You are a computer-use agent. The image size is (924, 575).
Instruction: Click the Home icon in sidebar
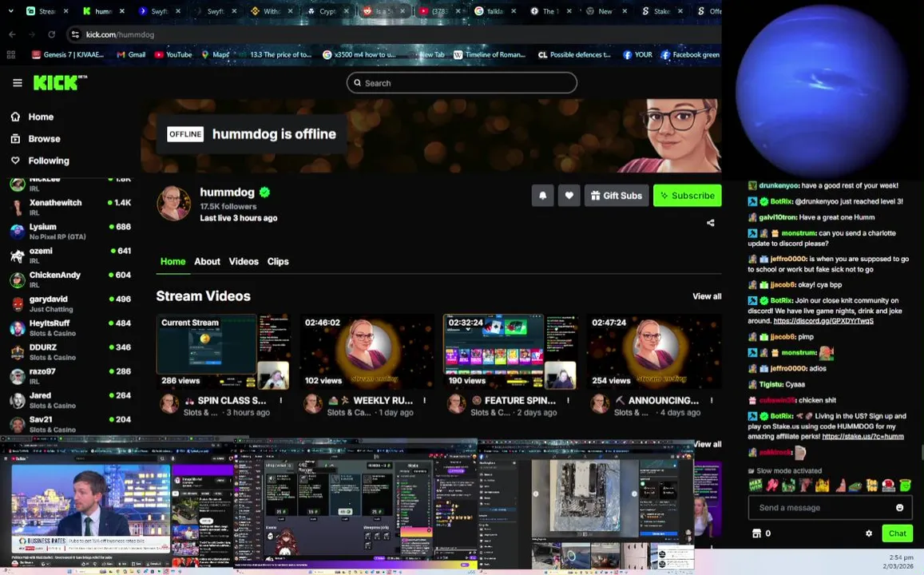click(15, 117)
